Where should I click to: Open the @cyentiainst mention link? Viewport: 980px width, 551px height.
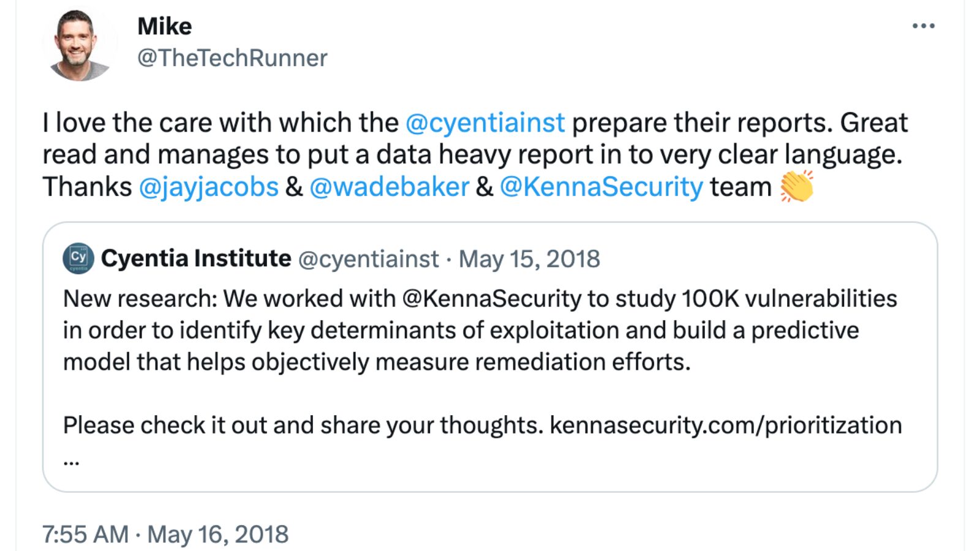coord(485,122)
